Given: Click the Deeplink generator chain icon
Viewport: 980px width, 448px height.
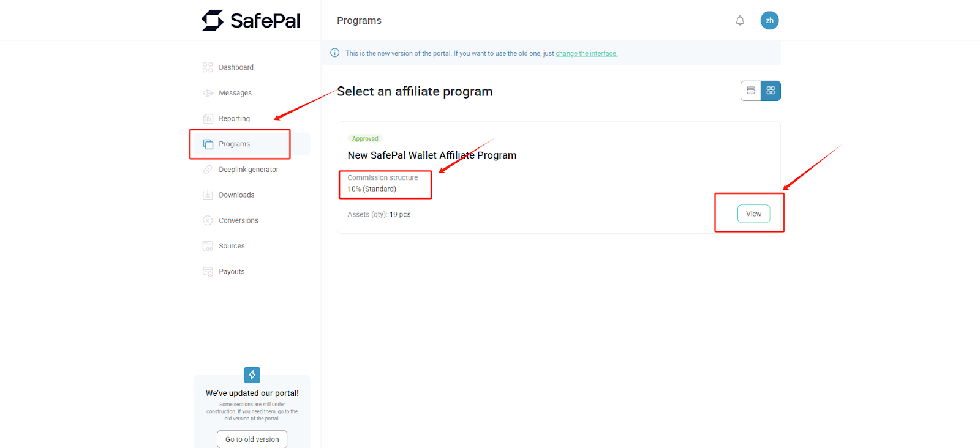Looking at the screenshot, I should 208,170.
